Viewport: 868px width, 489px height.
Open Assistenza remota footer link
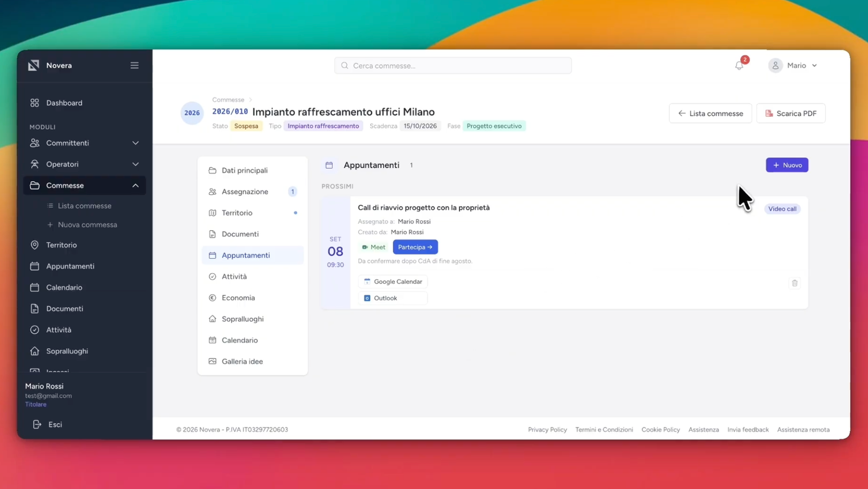click(803, 429)
